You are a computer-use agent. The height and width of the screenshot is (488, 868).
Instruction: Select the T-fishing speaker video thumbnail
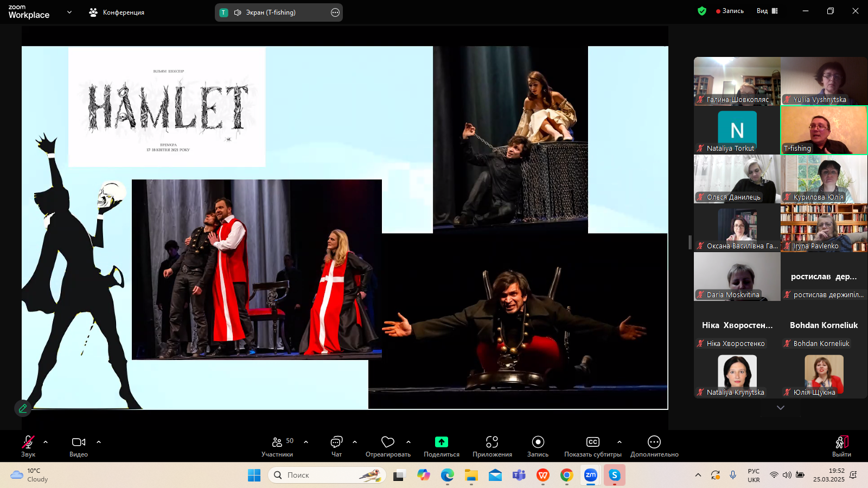824,130
